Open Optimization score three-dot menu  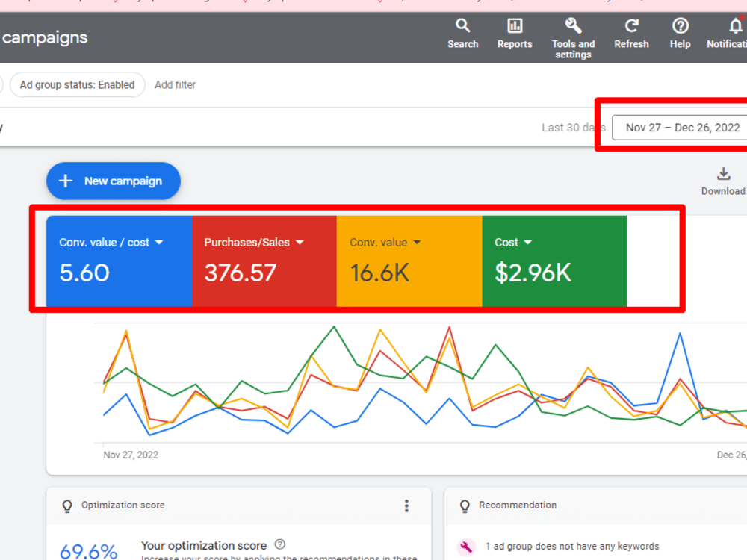(x=406, y=505)
